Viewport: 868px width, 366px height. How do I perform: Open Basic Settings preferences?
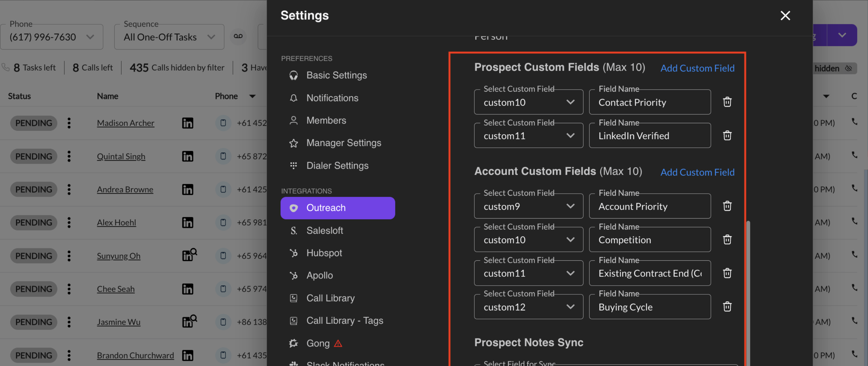click(338, 75)
